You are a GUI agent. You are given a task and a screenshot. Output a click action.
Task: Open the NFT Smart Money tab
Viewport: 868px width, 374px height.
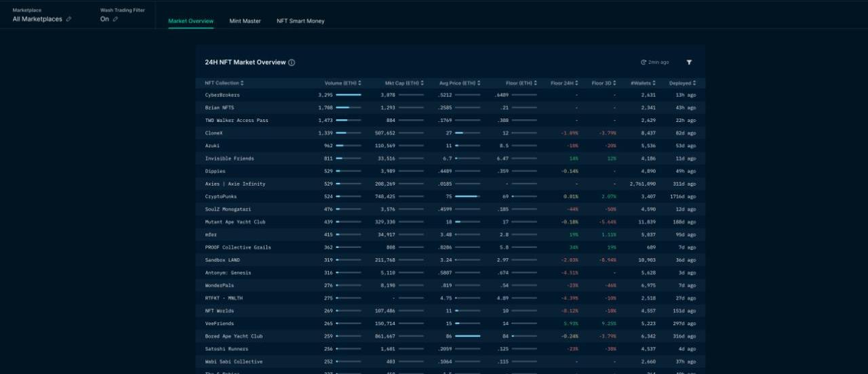300,21
